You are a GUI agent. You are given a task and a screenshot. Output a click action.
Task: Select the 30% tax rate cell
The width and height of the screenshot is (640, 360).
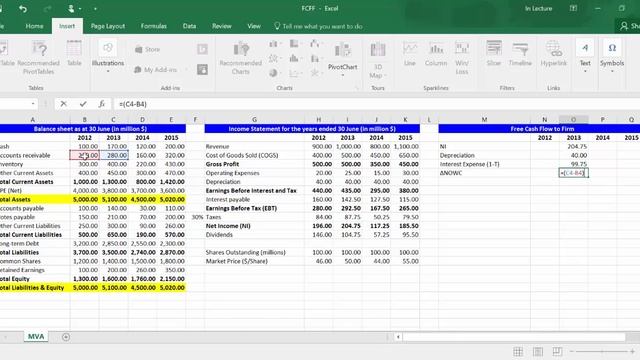pyautogui.click(x=196, y=217)
